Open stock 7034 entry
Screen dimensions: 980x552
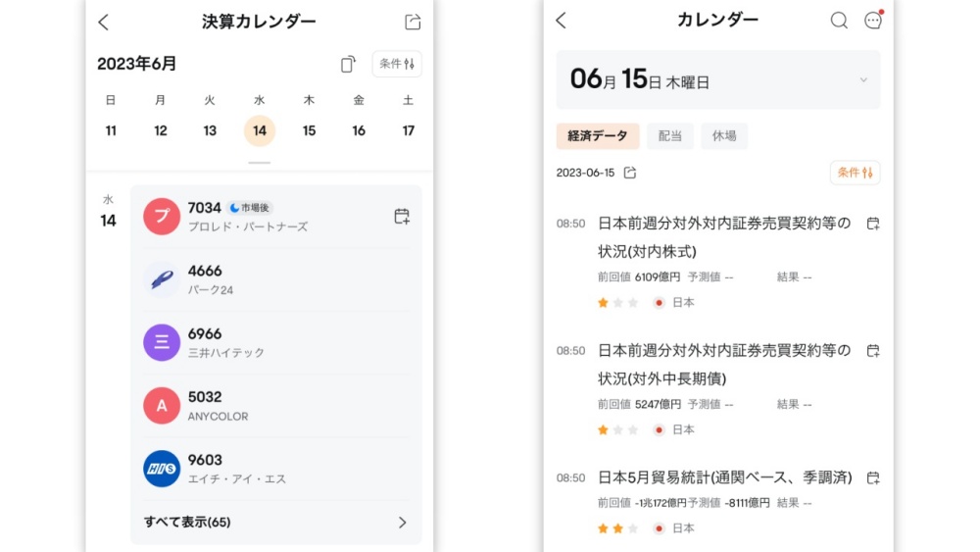point(276,217)
